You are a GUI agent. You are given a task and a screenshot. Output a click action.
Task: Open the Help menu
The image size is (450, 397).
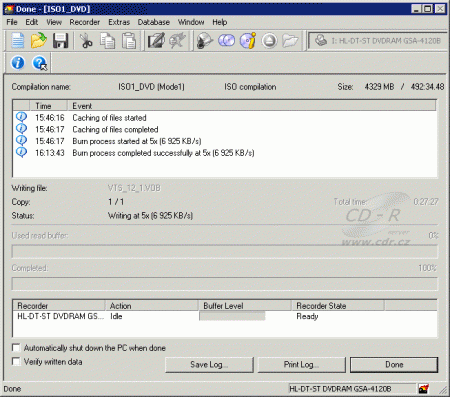pyautogui.click(x=220, y=22)
